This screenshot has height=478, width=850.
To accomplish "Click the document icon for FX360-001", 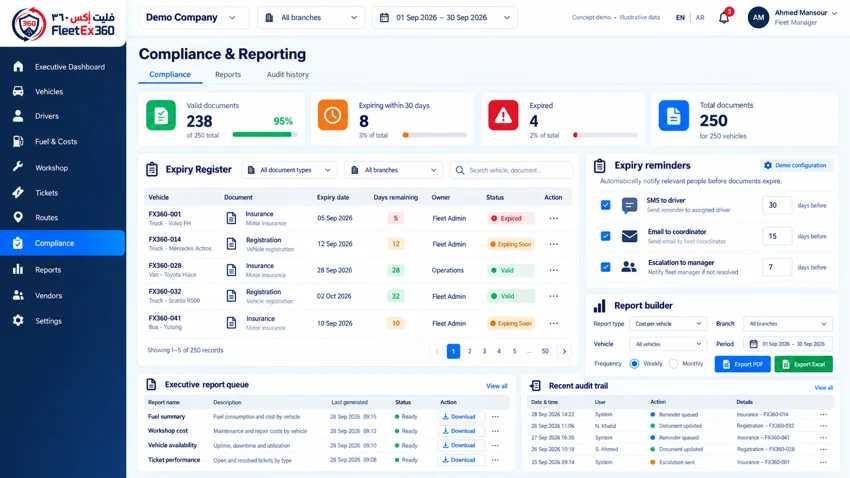I will [231, 218].
